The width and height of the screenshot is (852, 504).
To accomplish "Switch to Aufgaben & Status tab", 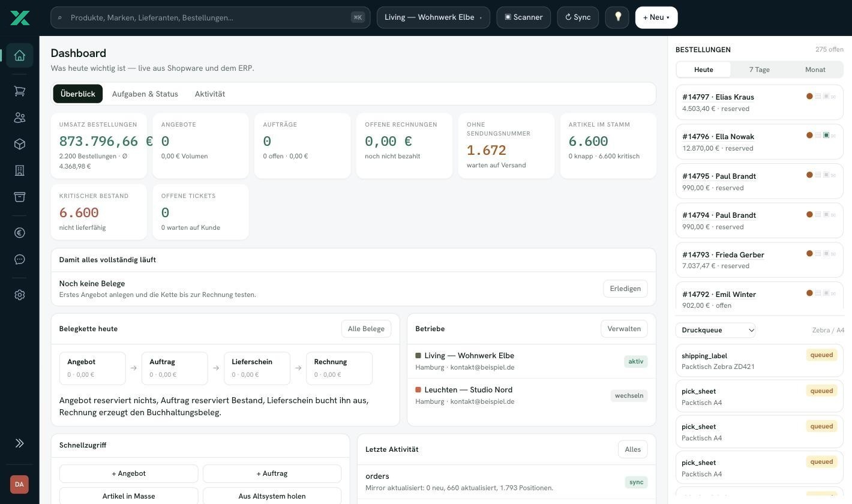I will click(145, 94).
